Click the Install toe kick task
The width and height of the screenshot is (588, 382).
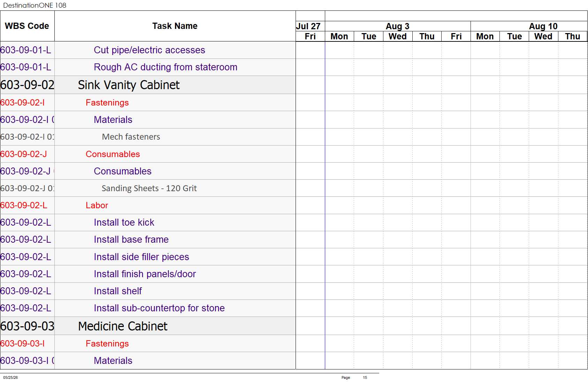pos(124,223)
